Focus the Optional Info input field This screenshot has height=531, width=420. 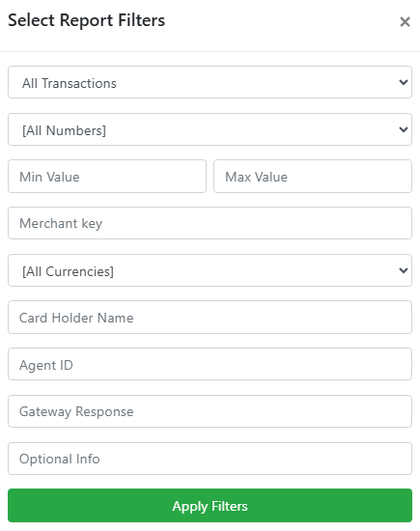210,459
